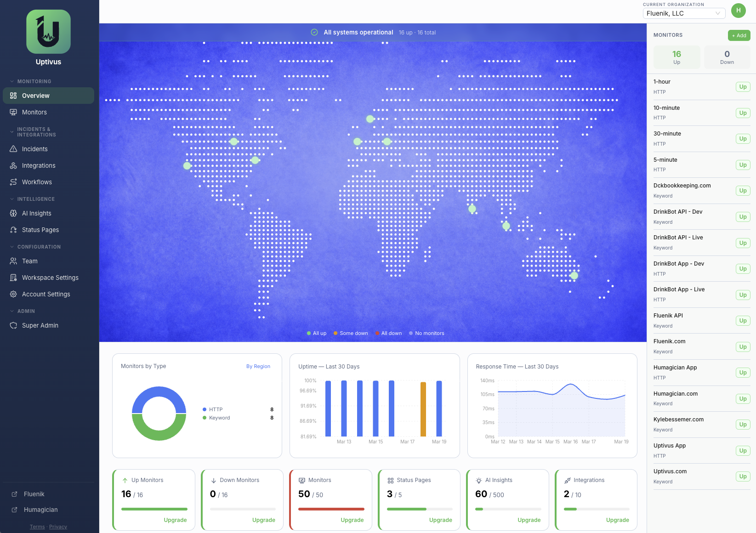This screenshot has width=756, height=533.
Task: Open the Monitors menu item
Action: tap(34, 112)
